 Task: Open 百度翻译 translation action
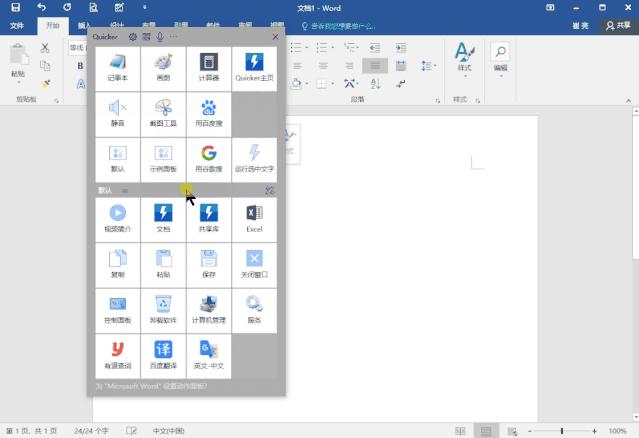tap(163, 354)
